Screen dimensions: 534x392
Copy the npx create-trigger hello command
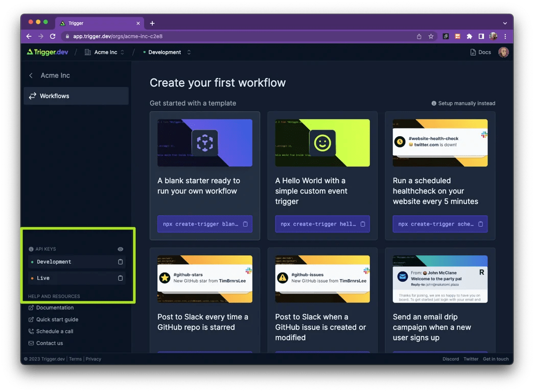(x=363, y=224)
